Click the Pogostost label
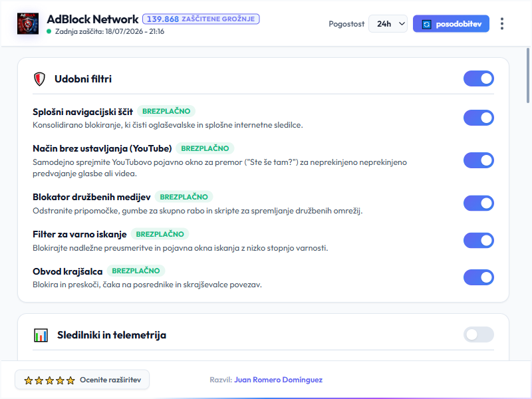The image size is (532, 399). pos(346,24)
